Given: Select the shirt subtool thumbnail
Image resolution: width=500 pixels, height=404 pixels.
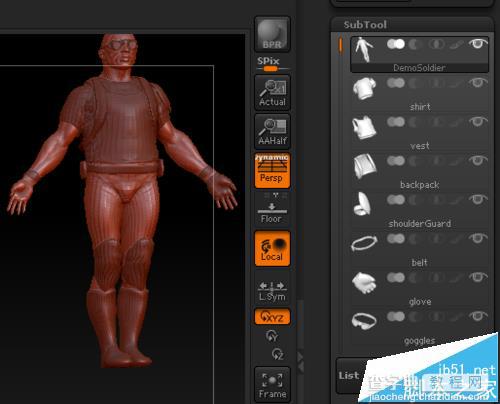Looking at the screenshot, I should 364,89.
